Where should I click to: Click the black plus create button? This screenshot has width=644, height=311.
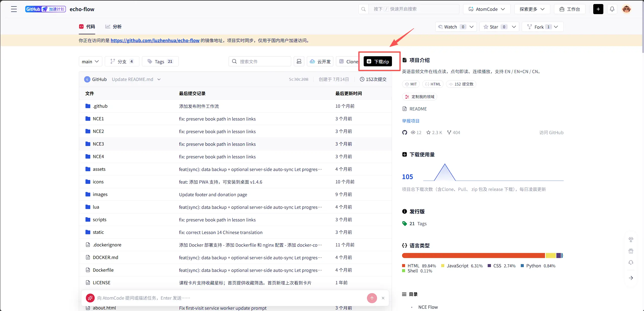[598, 9]
